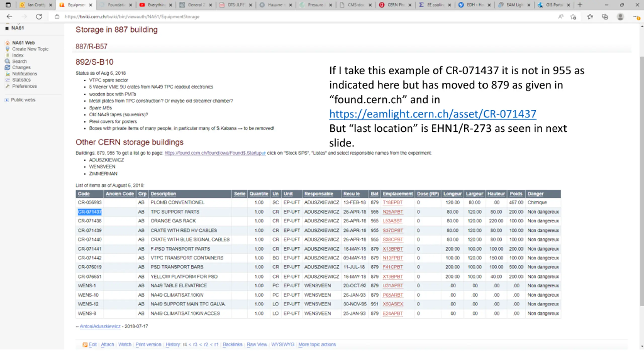Viewport: 644px width, 362px height.
Task: Open the Search sidebar link
Action: tap(19, 61)
